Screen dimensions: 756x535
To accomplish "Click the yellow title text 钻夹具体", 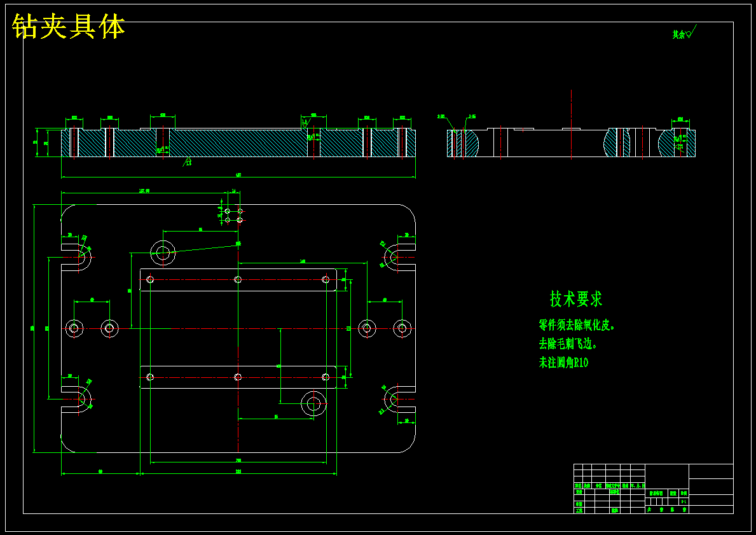I will point(69,27).
